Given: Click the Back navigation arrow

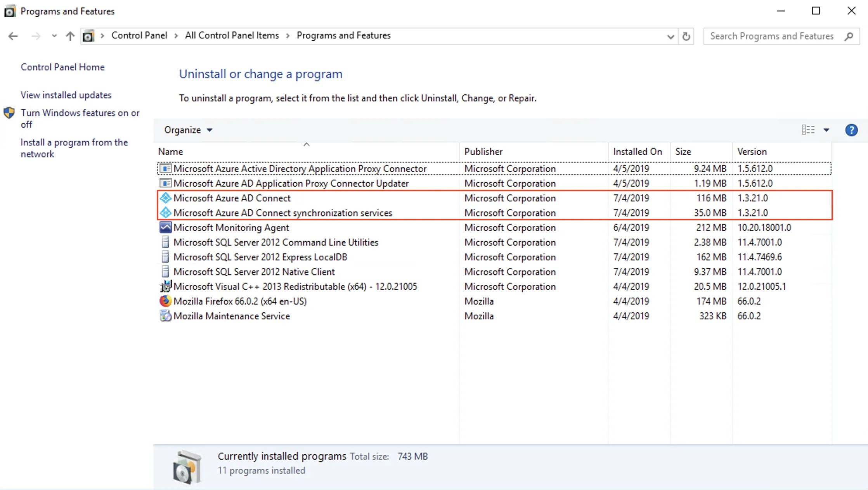Looking at the screenshot, I should tap(13, 36).
